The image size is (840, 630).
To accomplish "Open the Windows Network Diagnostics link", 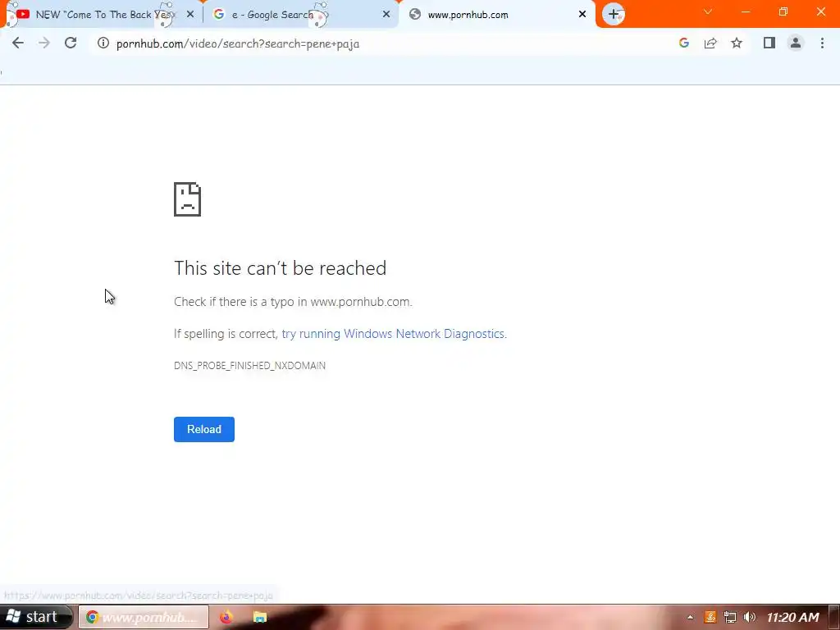I will click(393, 334).
